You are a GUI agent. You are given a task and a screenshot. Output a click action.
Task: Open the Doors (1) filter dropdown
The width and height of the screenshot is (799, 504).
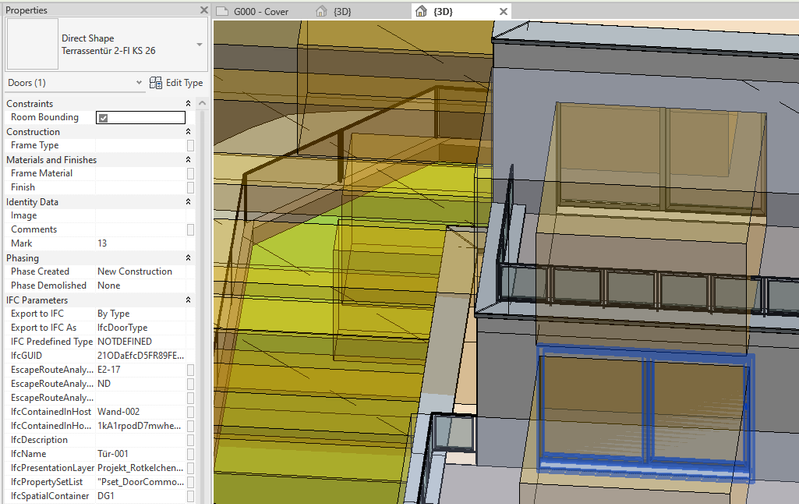137,82
